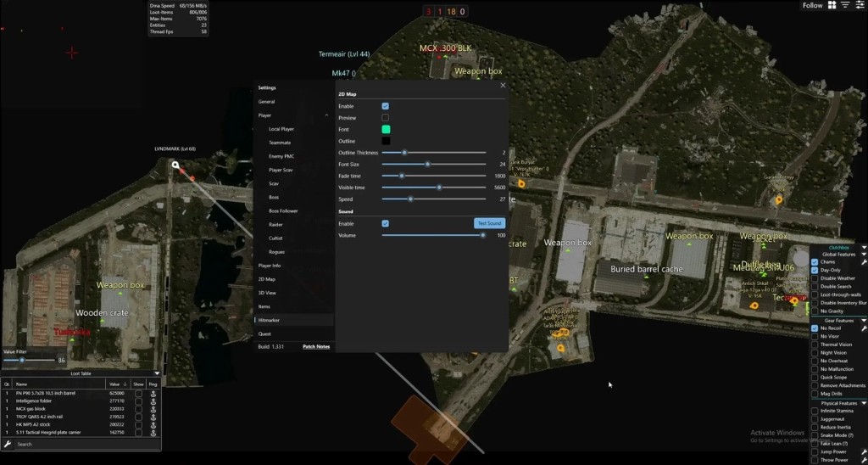868x465 pixels.
Task: Click the green Font color swatch
Action: pyautogui.click(x=386, y=129)
